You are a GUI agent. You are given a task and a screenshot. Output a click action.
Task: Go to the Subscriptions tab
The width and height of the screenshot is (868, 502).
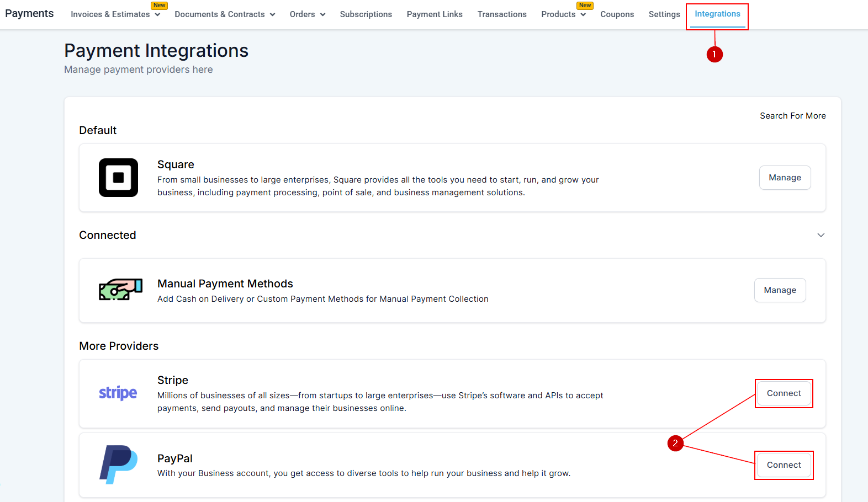click(366, 14)
